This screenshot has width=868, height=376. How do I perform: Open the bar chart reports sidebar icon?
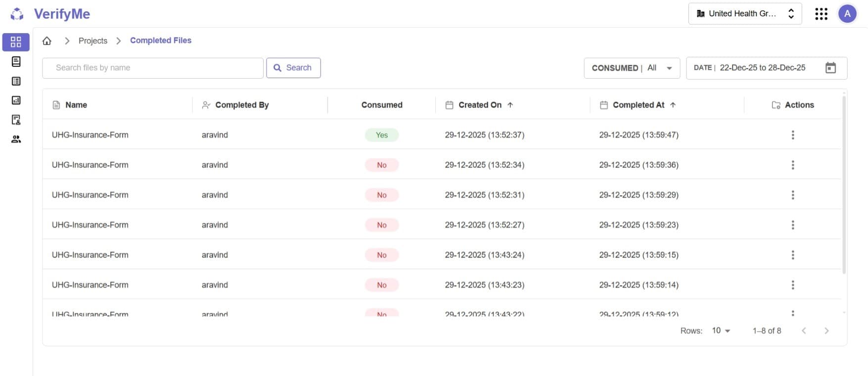click(16, 100)
